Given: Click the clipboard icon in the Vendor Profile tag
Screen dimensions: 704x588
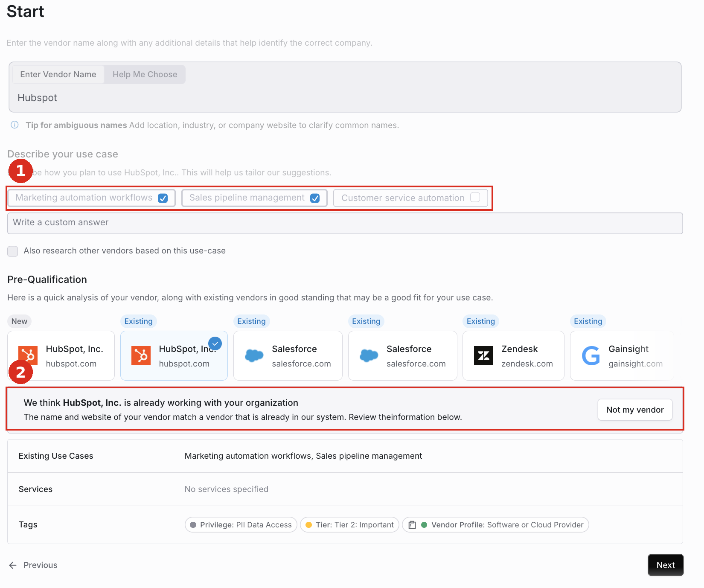Looking at the screenshot, I should tap(412, 525).
